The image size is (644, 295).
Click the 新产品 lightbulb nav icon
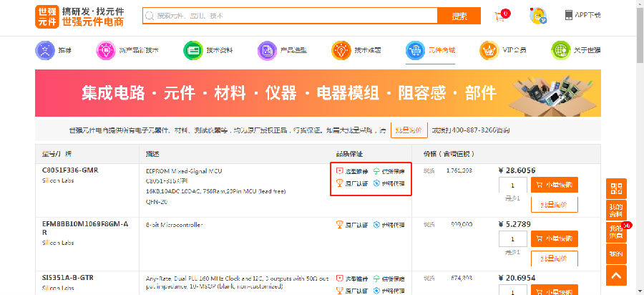pos(106,50)
